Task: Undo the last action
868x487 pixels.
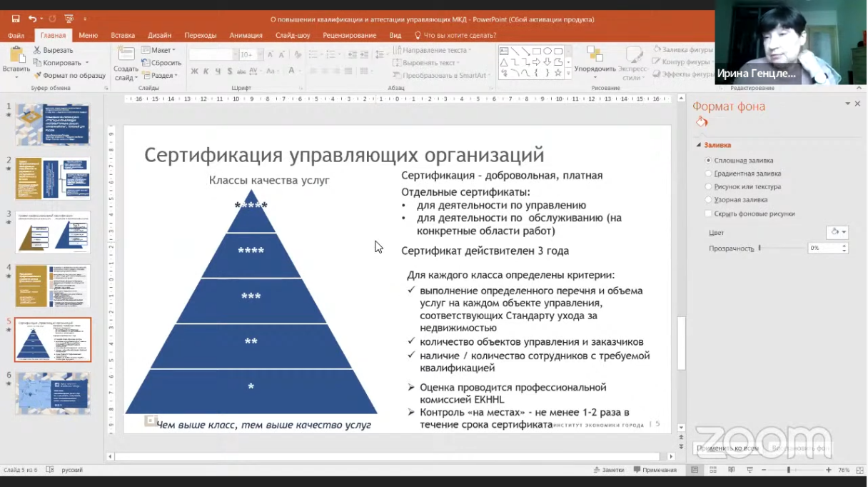Action: tap(33, 19)
